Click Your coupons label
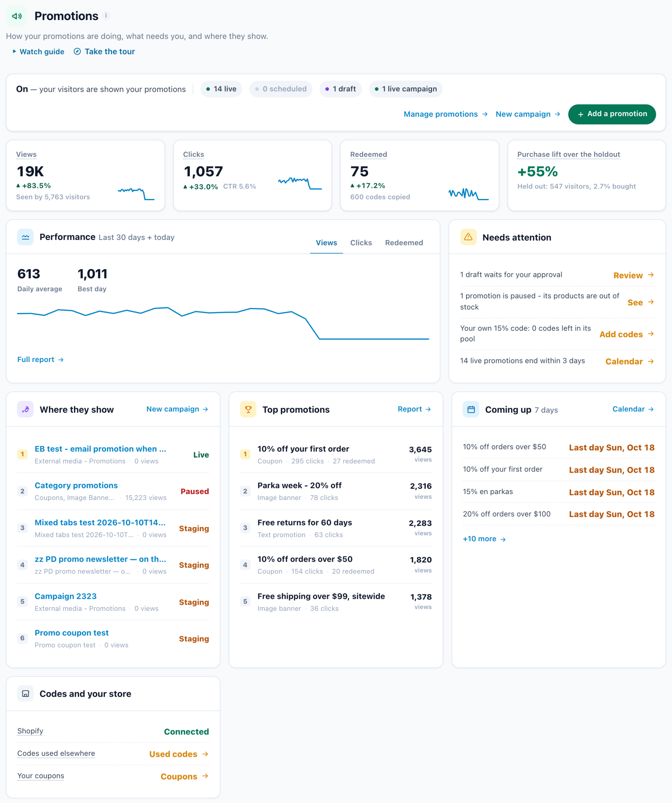Image resolution: width=672 pixels, height=803 pixels. click(x=41, y=776)
